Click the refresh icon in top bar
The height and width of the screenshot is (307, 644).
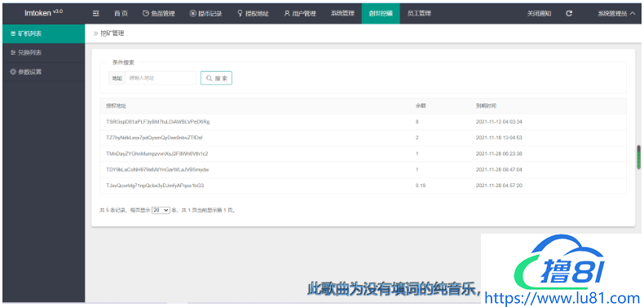(569, 13)
